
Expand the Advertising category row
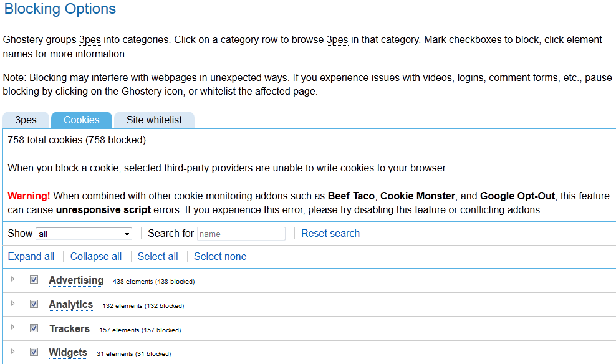coord(13,280)
